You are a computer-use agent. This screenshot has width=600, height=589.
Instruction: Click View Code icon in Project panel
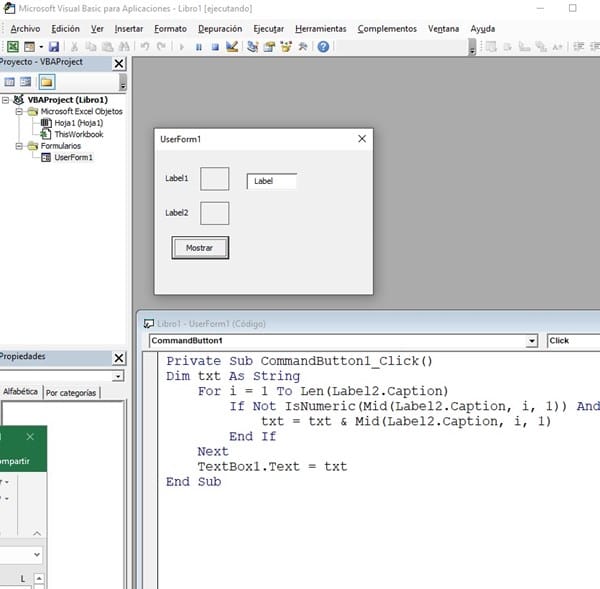pyautogui.click(x=9, y=82)
